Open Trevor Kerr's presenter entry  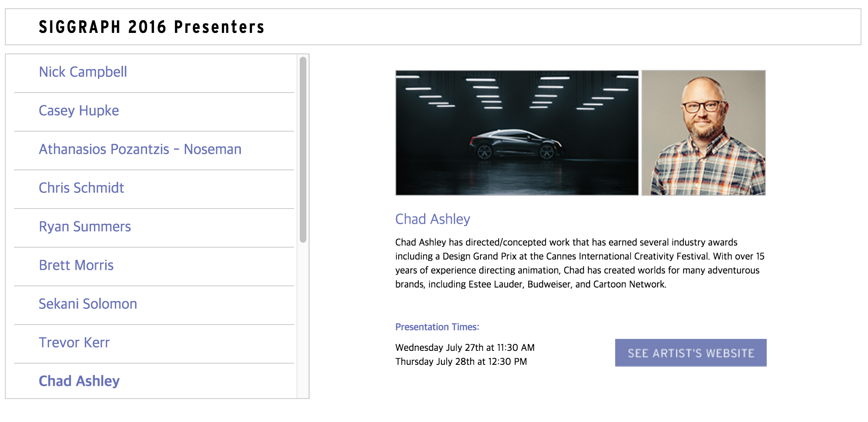(x=74, y=343)
